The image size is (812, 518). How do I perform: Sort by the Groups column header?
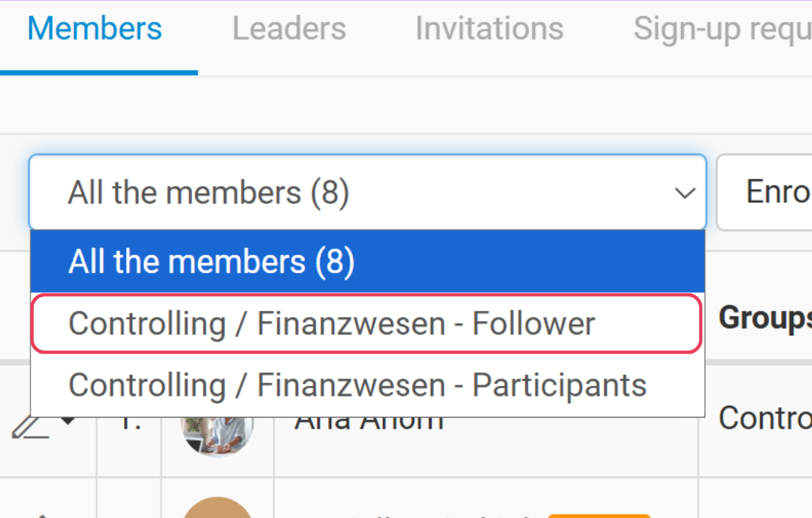pos(765,318)
